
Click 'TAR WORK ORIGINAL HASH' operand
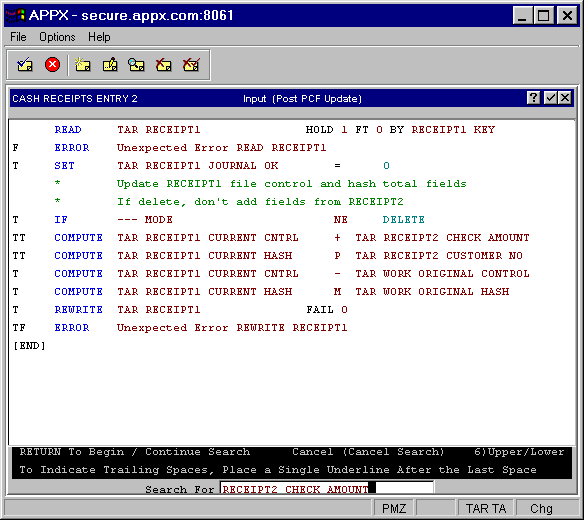tap(432, 292)
